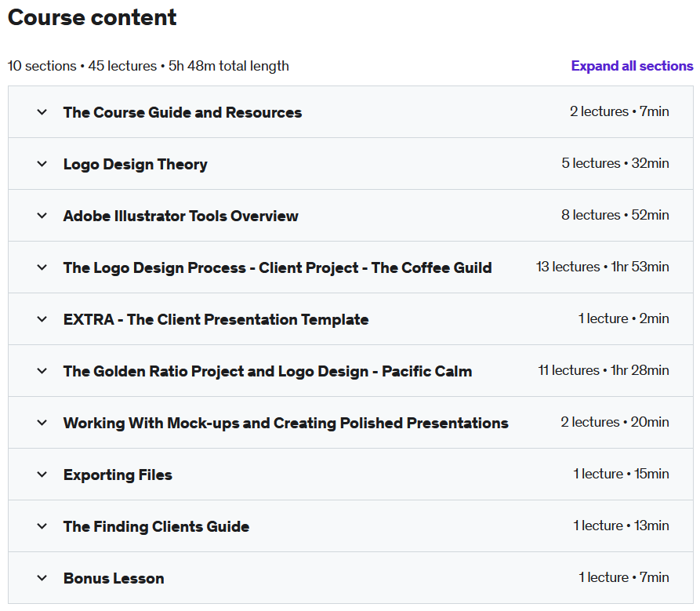The height and width of the screenshot is (611, 700).
Task: Click '1 lecture • 15min' duration text
Action: pos(622,475)
